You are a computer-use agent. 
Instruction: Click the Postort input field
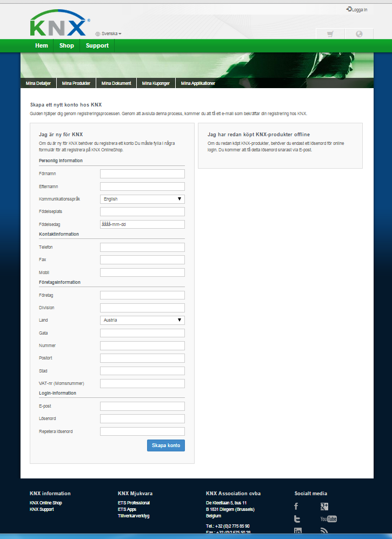click(142, 358)
